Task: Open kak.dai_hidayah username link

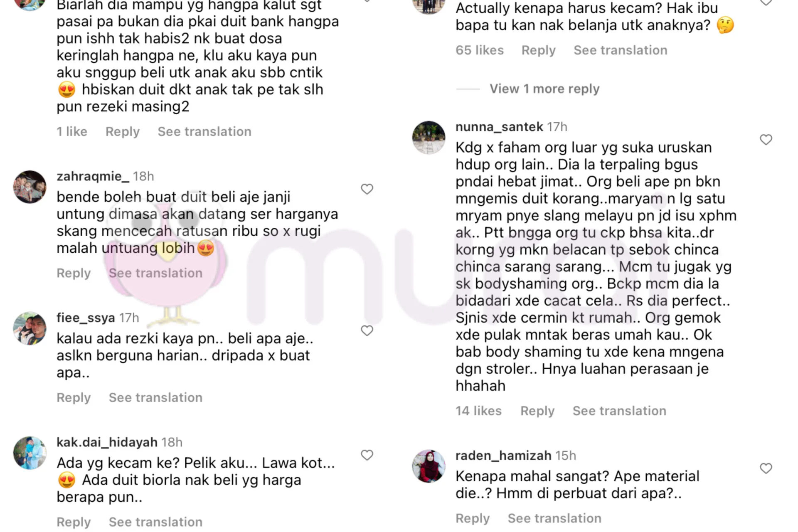Action: [107, 442]
